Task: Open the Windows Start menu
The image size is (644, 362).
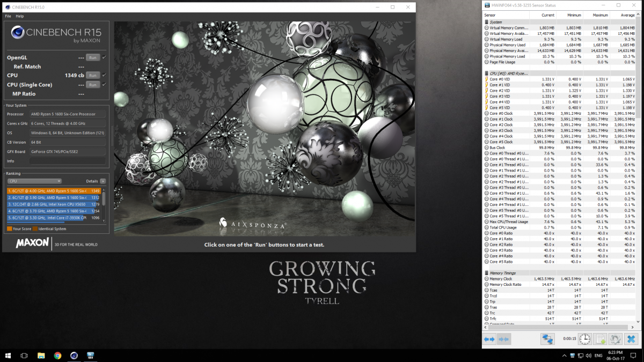Action: click(x=8, y=355)
